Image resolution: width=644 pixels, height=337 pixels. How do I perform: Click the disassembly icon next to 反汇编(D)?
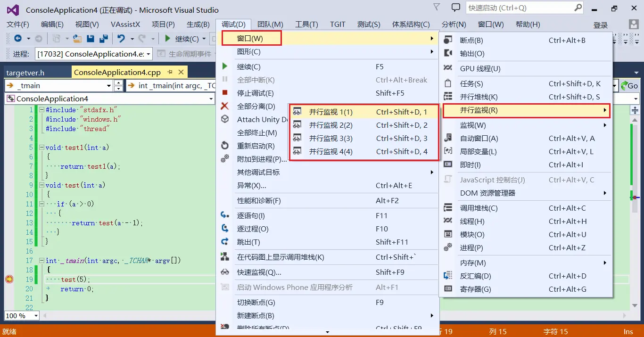click(448, 276)
